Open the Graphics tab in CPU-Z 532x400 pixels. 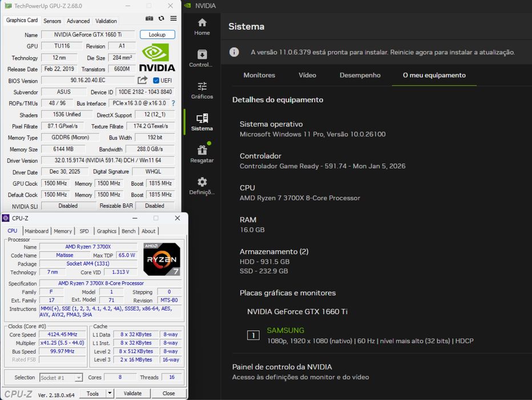coord(107,231)
